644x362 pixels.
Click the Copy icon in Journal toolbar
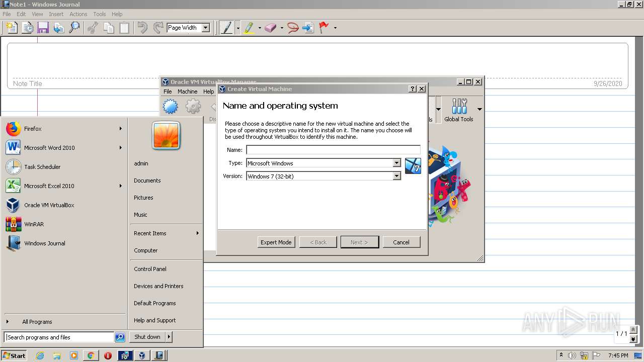[x=108, y=28]
